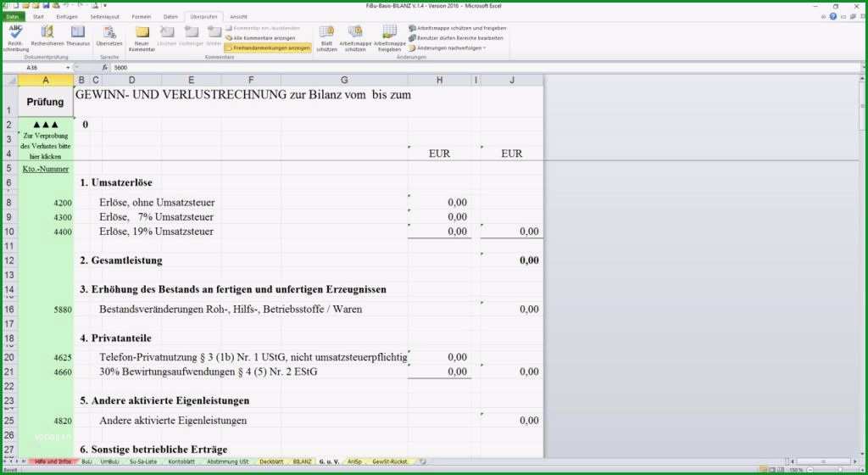Click the Name Box showing A36
This screenshot has height=475, width=868.
point(33,68)
